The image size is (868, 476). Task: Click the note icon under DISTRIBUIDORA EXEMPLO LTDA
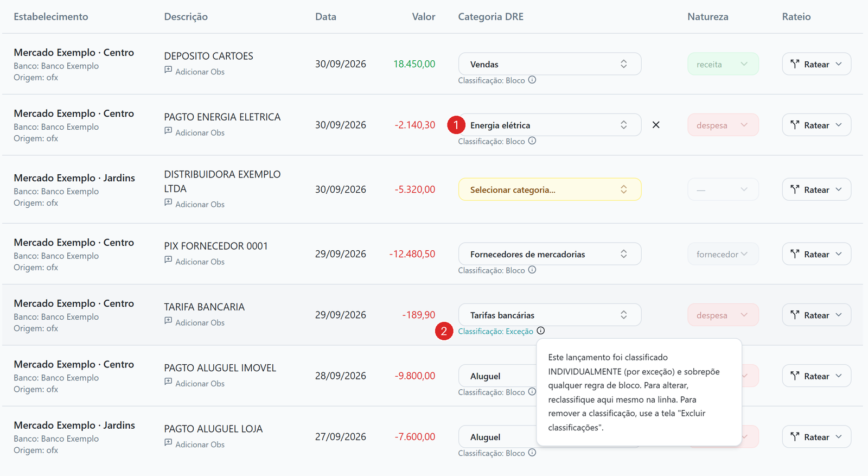pyautogui.click(x=168, y=202)
